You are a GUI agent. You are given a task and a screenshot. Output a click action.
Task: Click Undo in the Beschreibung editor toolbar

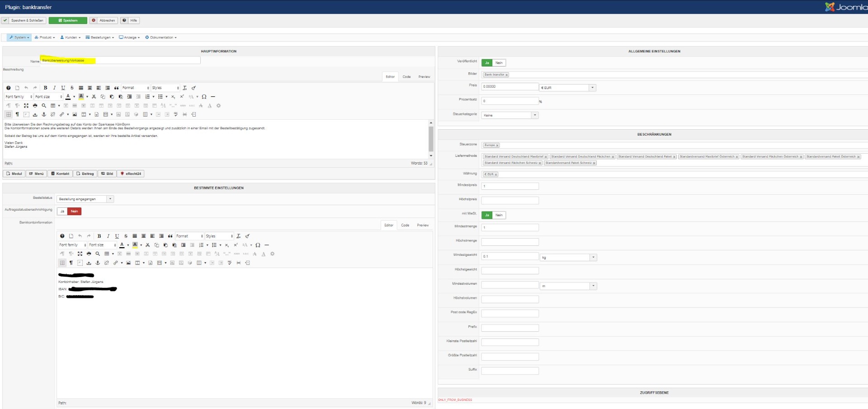coord(26,88)
